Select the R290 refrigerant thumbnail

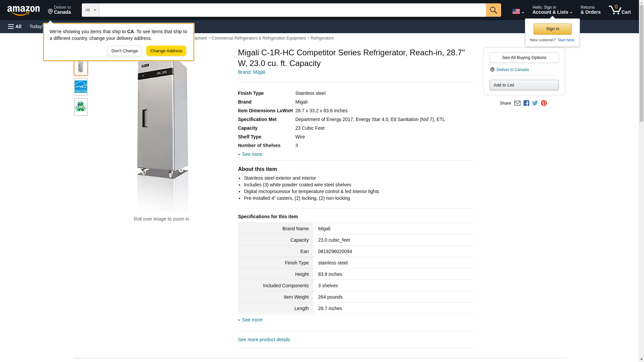tap(80, 107)
